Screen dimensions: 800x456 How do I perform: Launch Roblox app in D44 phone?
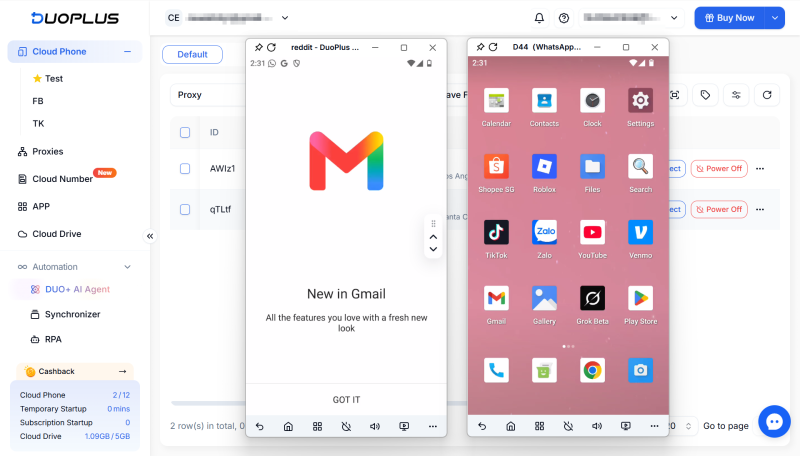(x=544, y=167)
